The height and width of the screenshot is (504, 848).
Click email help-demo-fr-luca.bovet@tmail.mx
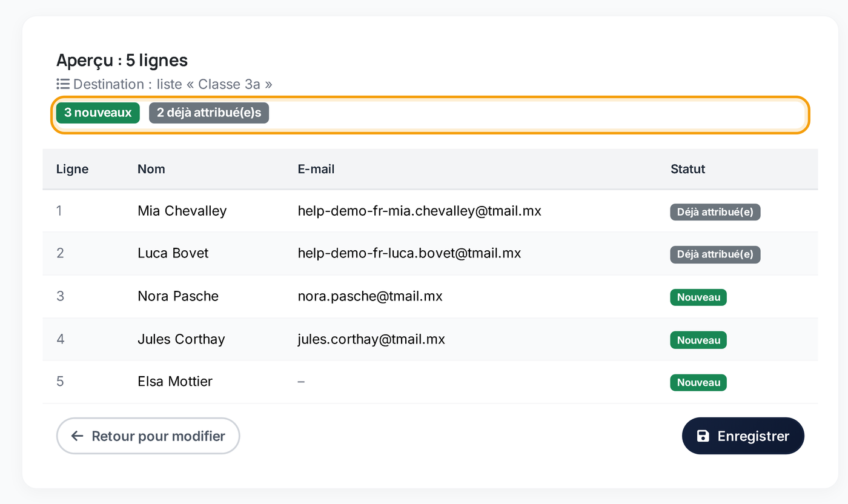(x=409, y=253)
